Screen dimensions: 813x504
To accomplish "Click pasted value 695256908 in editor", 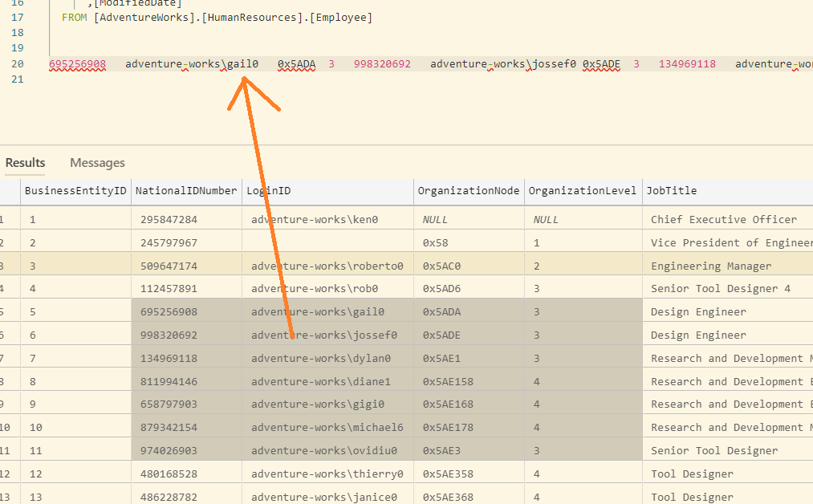I will click(77, 63).
